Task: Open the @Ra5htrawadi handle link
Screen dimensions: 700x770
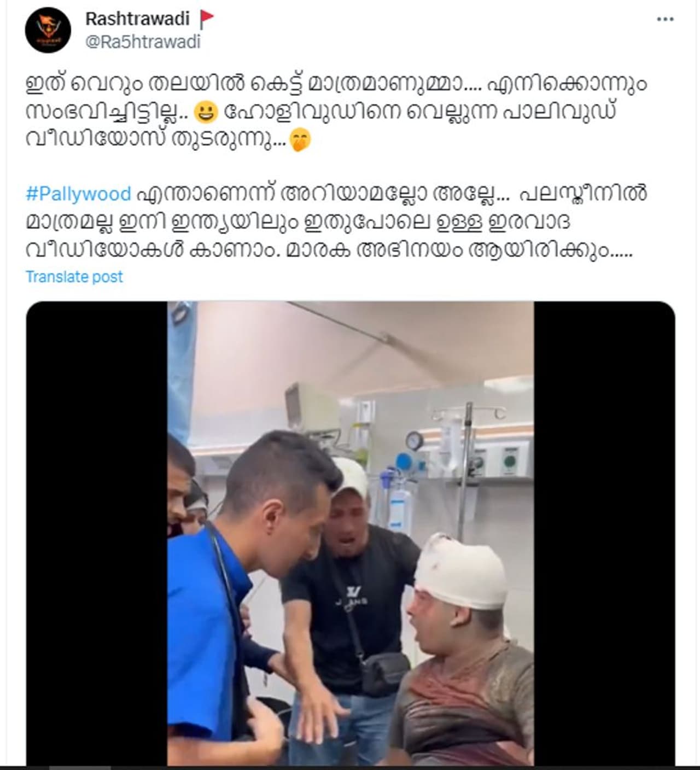Action: [x=143, y=42]
